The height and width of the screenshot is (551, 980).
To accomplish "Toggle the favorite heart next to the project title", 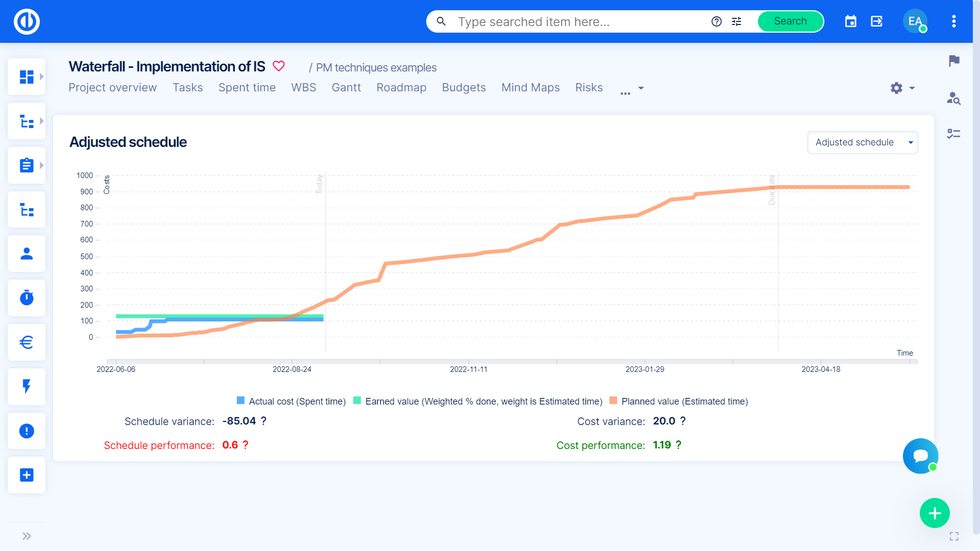I will pos(279,66).
